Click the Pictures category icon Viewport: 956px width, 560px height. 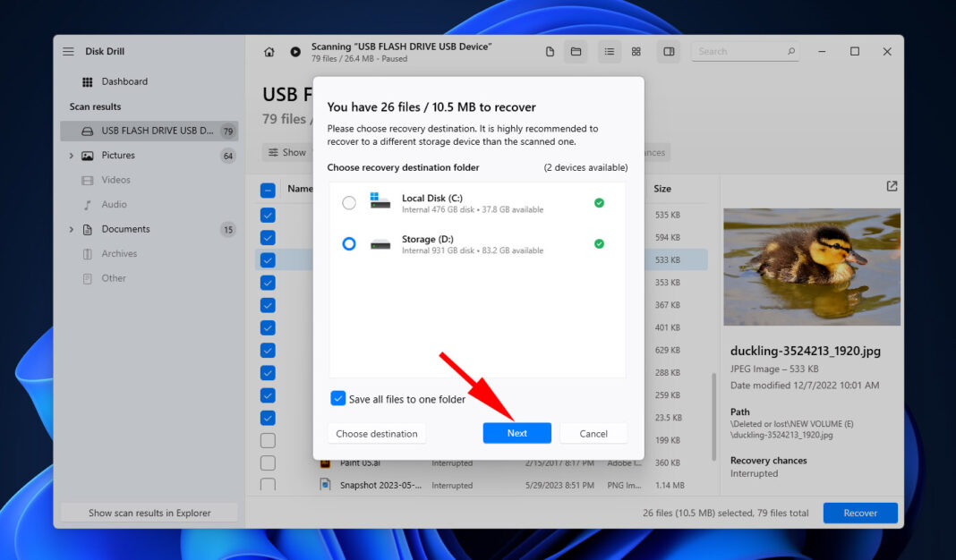click(87, 156)
